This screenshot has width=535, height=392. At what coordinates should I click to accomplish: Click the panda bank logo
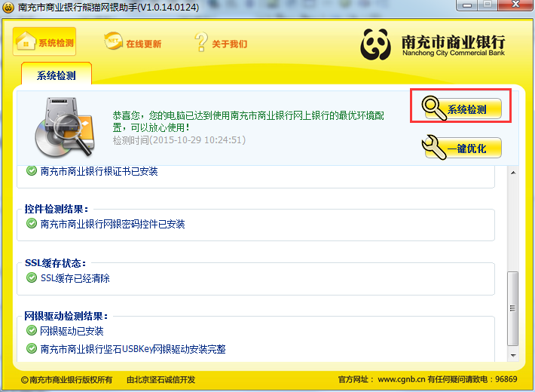click(376, 44)
